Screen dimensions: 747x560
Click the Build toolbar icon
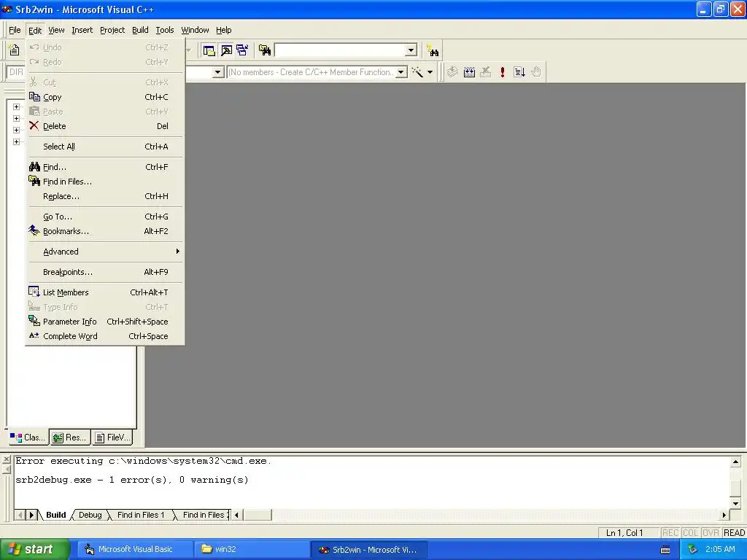point(469,72)
